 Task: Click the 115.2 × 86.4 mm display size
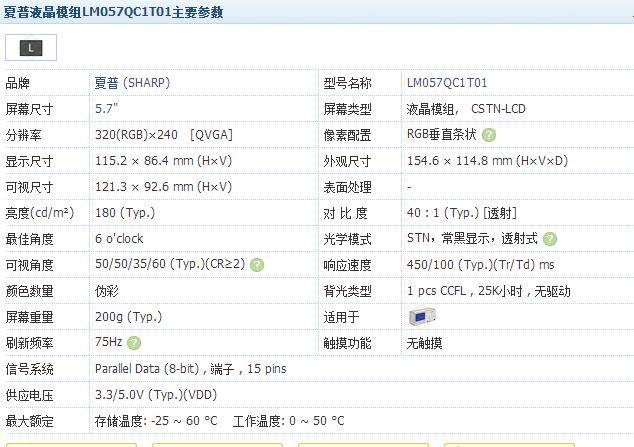(x=163, y=161)
